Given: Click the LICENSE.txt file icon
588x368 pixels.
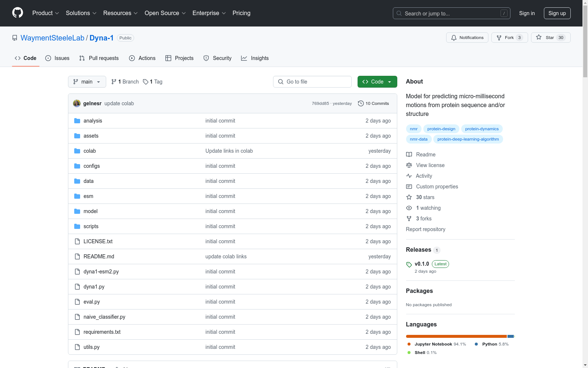Looking at the screenshot, I should [77, 241].
